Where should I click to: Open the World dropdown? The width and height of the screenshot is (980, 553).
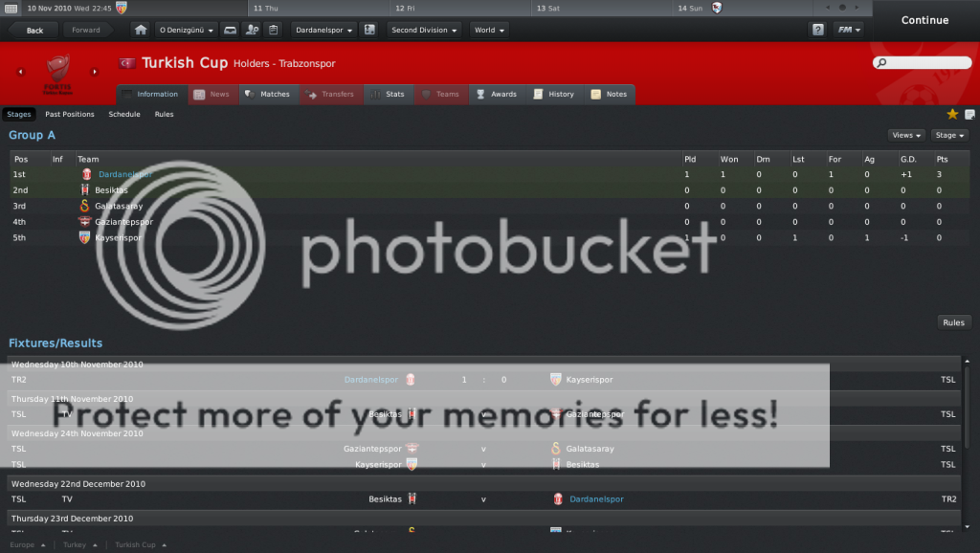coord(489,30)
